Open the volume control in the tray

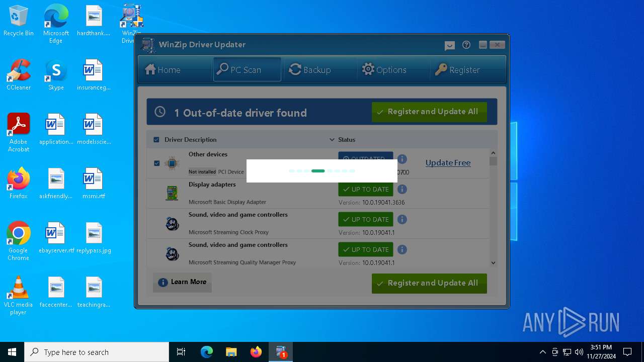(579, 352)
